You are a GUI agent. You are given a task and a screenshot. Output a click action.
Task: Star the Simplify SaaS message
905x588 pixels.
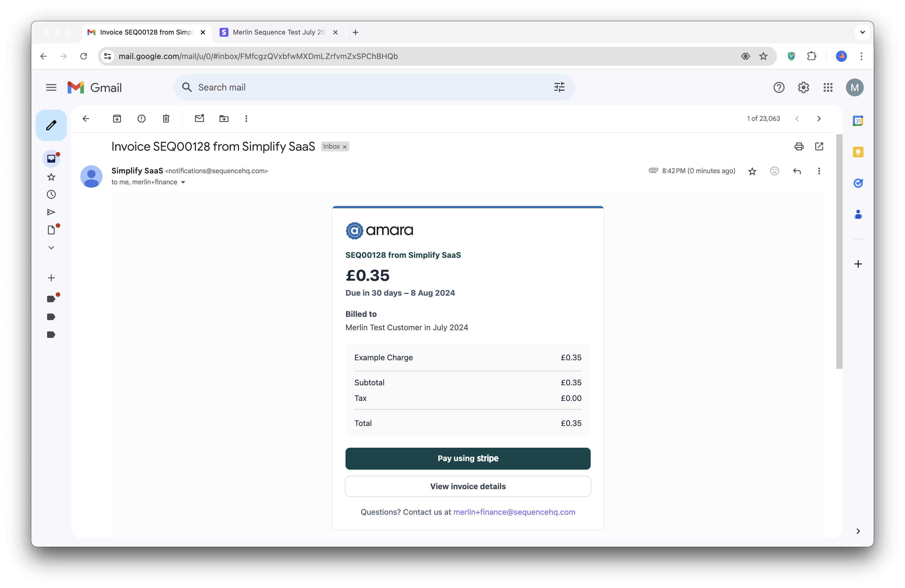[752, 171]
